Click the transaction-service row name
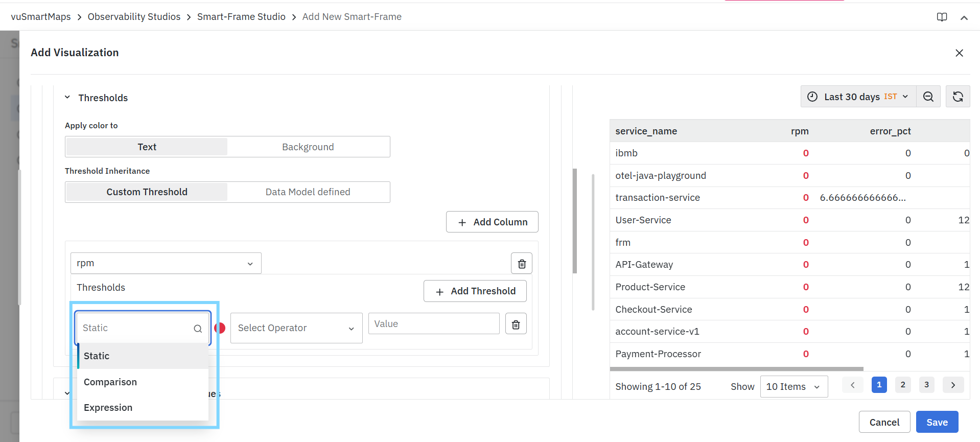The height and width of the screenshot is (442, 980). click(x=658, y=198)
